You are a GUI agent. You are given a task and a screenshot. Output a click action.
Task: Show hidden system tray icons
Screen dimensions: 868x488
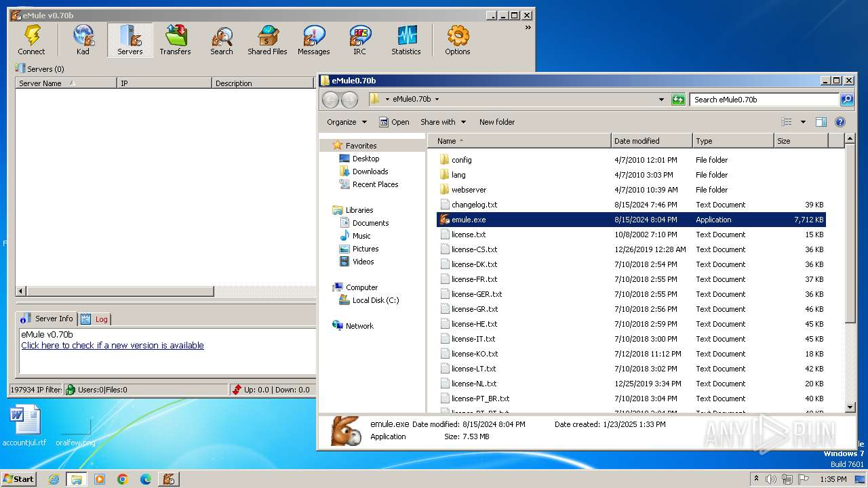pos(756,479)
